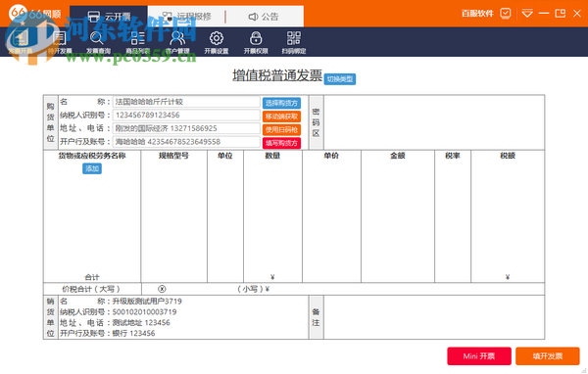This screenshot has width=588, height=374.
Task: Switch to the 远程报修 tab
Action: pos(187,17)
